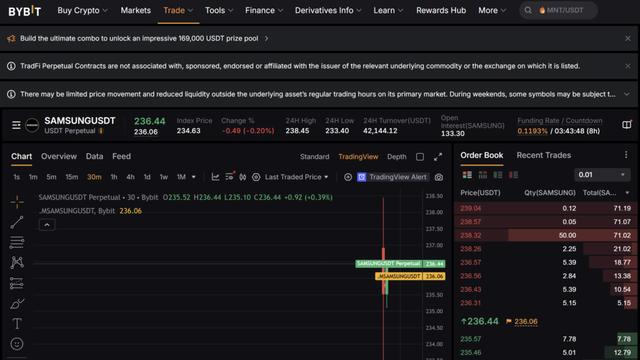Show both bids and asks order book view
This screenshot has height=360, width=640.
click(467, 175)
